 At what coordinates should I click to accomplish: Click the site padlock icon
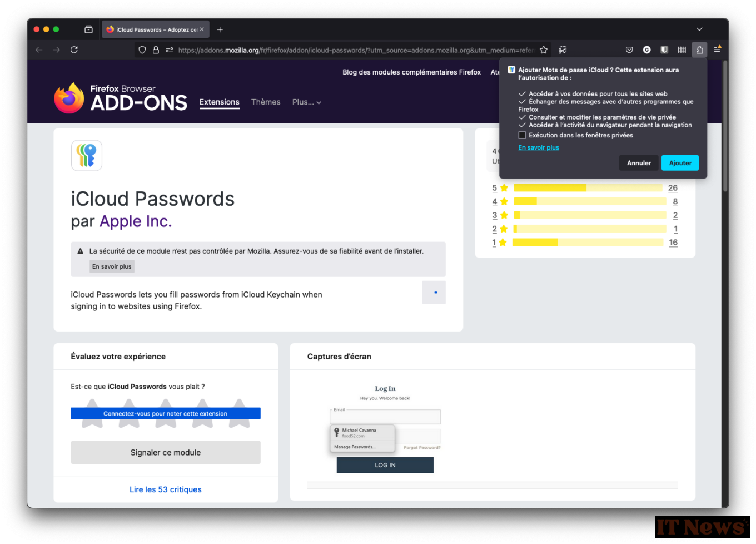click(x=156, y=50)
